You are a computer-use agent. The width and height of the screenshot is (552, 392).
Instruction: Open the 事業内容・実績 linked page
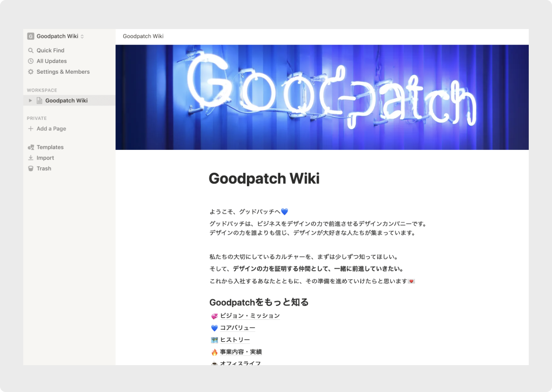pyautogui.click(x=241, y=352)
